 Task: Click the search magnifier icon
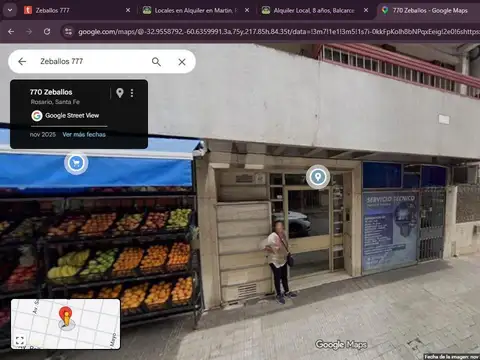[156, 62]
